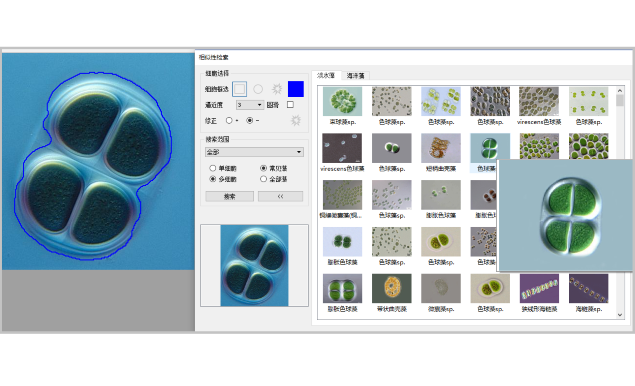This screenshot has height=386, width=635.
Task: Select the starburst auto-select tool beside circle
Action: tap(277, 89)
